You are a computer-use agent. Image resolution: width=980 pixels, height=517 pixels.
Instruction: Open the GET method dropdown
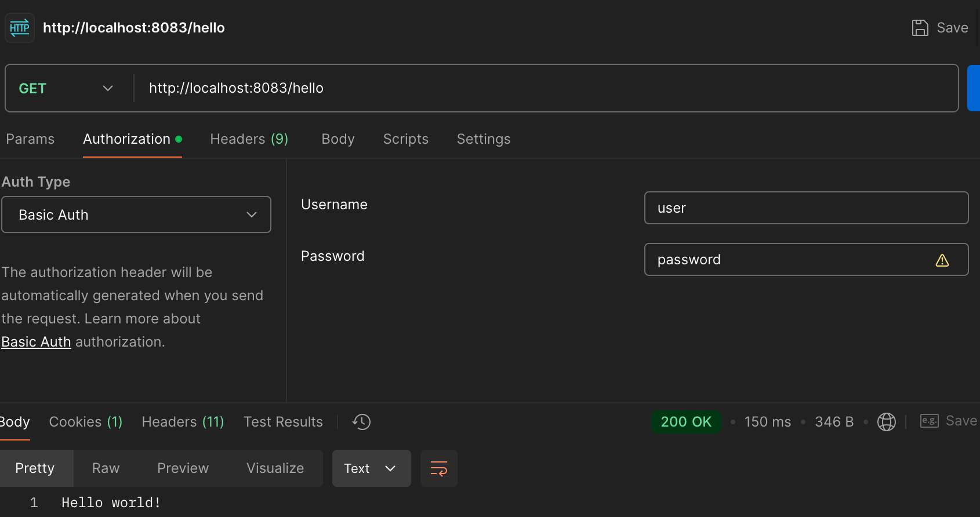pyautogui.click(x=66, y=88)
